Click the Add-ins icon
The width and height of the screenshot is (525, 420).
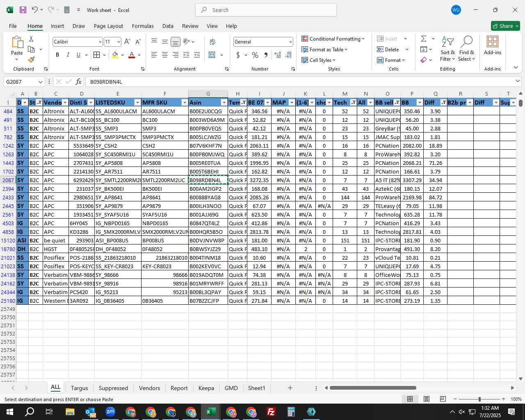[492, 46]
